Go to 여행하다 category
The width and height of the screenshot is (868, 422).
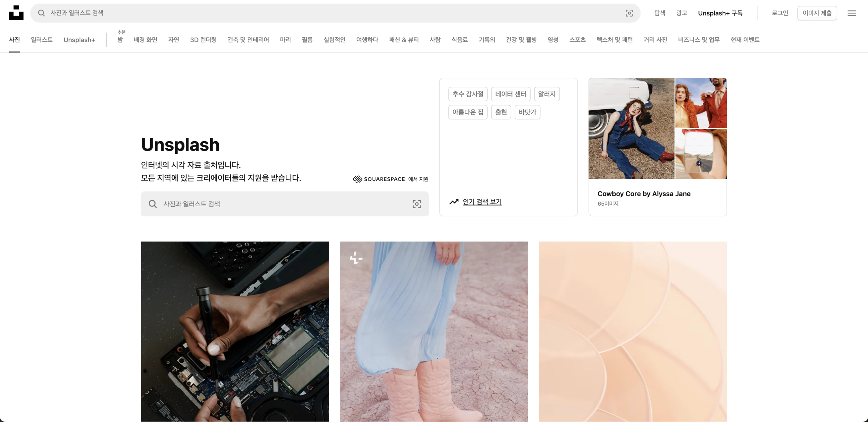(x=367, y=40)
